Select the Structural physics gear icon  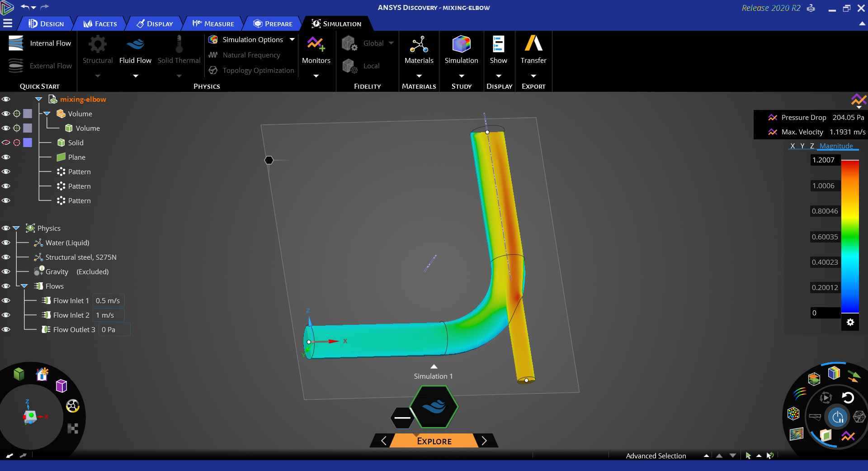pos(98,44)
